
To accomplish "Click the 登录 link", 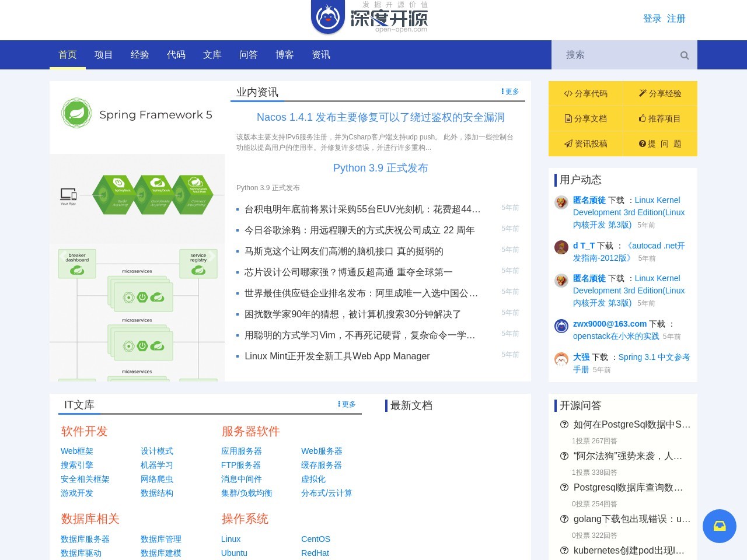I will click(x=652, y=19).
